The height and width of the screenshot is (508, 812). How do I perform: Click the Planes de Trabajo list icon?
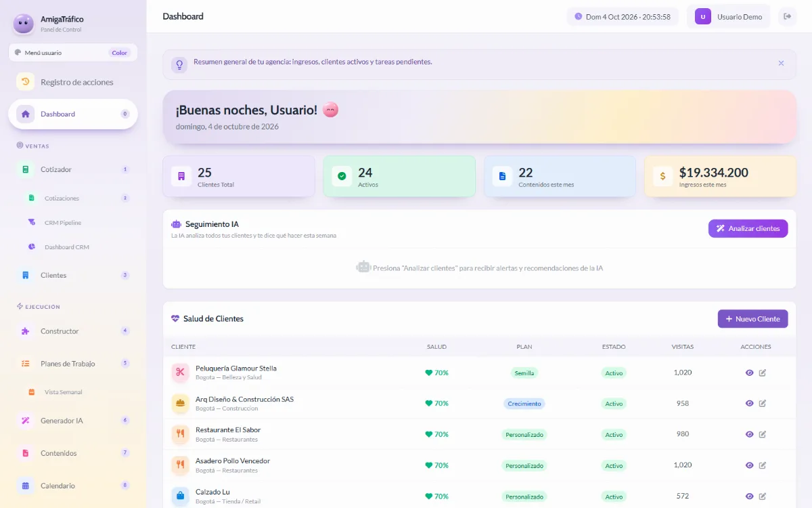[25, 364]
